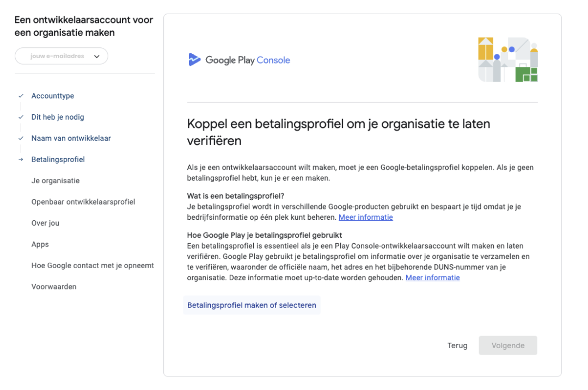The height and width of the screenshot is (390, 588).
Task: Open Meer informatie link after up-to-date worden gehouden
Action: [x=433, y=277]
